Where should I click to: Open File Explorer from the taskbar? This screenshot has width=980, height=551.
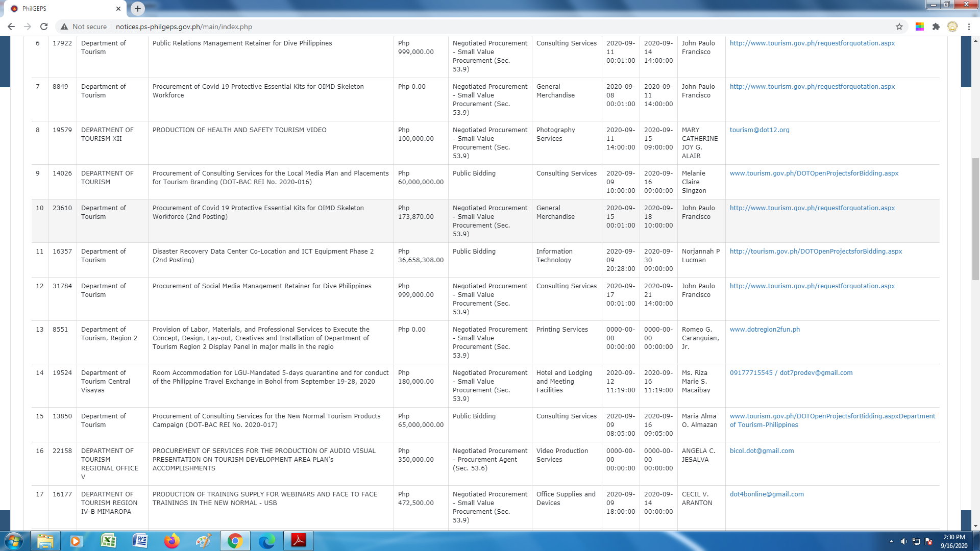pyautogui.click(x=45, y=541)
